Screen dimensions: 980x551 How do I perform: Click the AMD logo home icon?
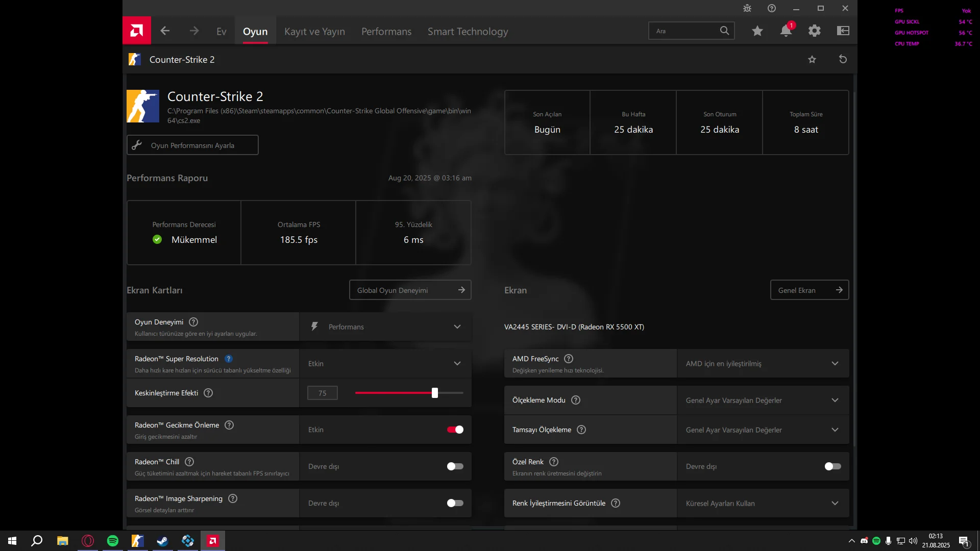coord(136,31)
